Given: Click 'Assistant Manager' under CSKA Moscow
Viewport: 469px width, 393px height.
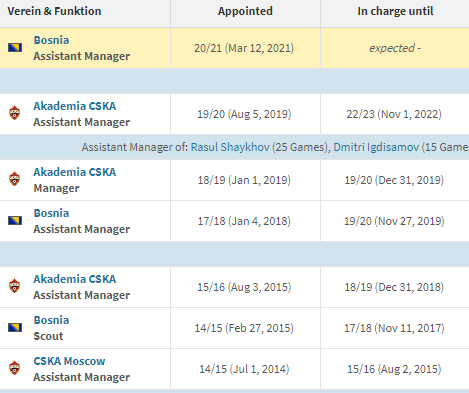Looking at the screenshot, I should (82, 377).
